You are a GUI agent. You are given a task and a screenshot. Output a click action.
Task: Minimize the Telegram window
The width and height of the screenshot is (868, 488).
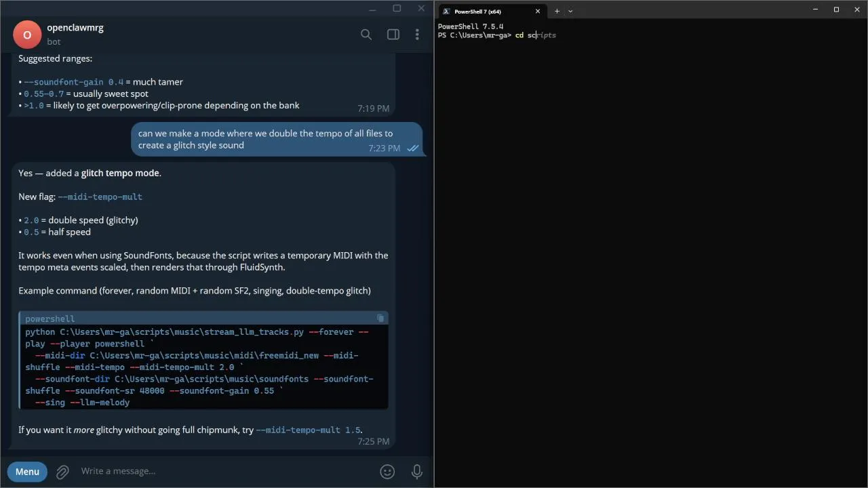click(x=372, y=9)
